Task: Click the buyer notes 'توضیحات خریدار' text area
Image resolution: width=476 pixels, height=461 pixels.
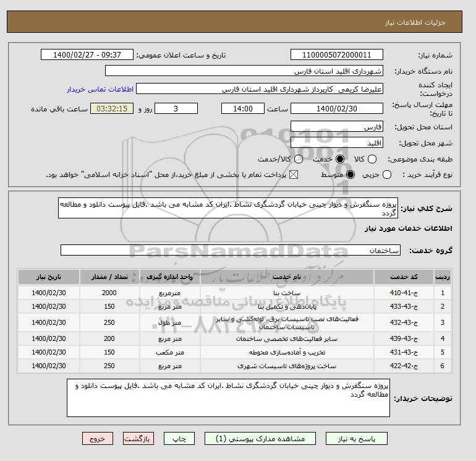Action: point(228,398)
